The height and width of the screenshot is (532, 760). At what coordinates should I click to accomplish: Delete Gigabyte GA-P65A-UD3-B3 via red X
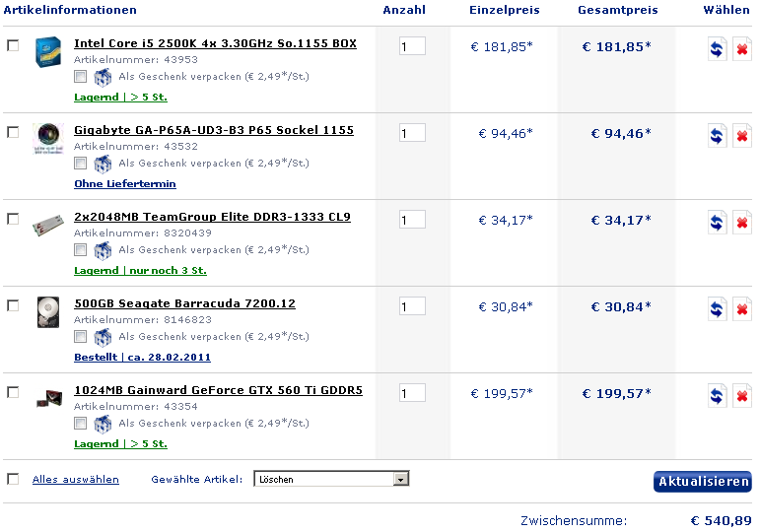(741, 136)
